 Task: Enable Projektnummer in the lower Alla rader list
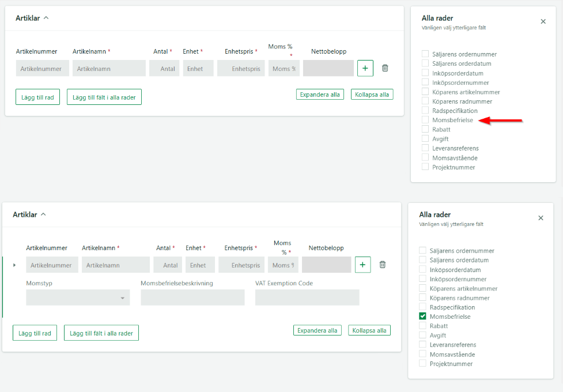point(423,364)
